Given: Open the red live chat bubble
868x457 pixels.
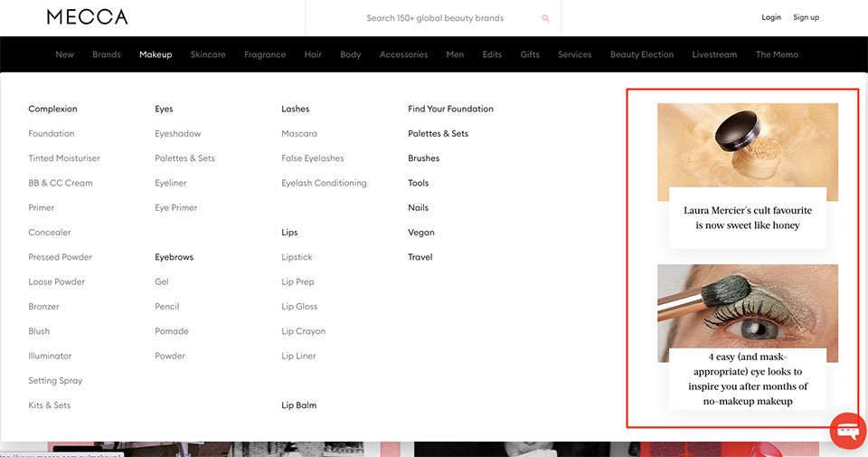Looking at the screenshot, I should [x=848, y=431].
